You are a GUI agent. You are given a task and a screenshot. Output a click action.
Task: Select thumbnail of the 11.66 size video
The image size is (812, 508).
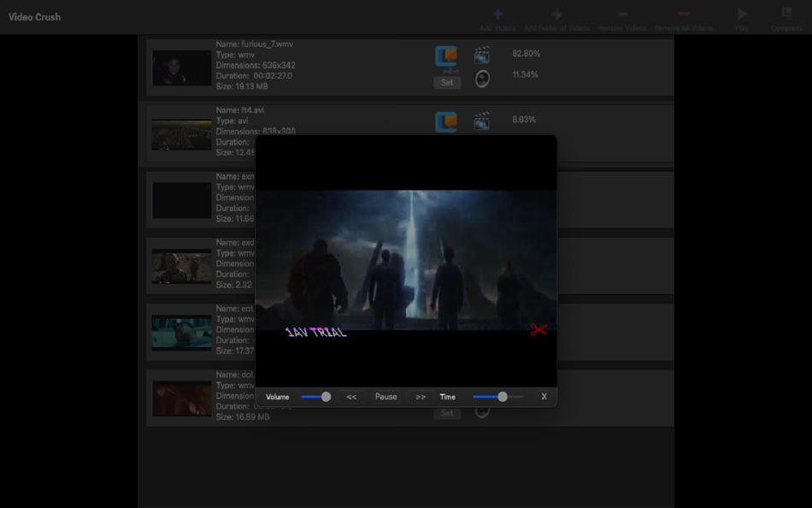pos(182,200)
